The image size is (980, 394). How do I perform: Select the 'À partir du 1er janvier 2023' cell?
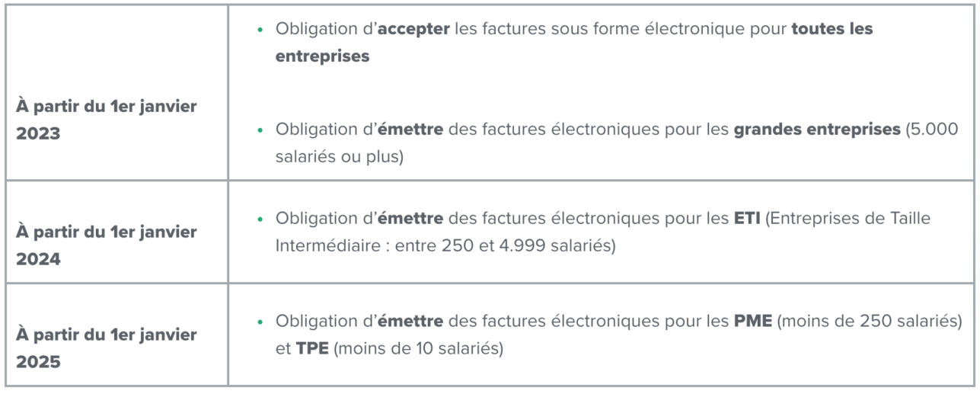click(x=115, y=92)
